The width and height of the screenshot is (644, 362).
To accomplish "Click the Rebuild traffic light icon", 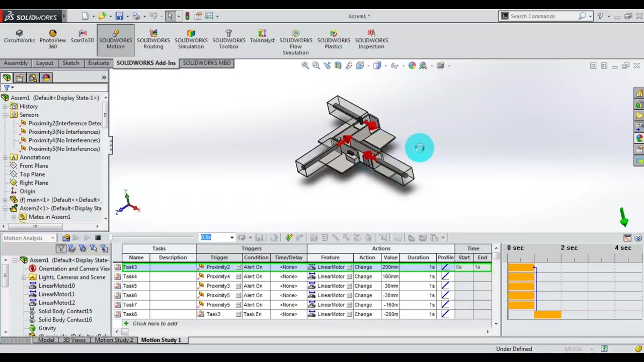I will pyautogui.click(x=187, y=16).
